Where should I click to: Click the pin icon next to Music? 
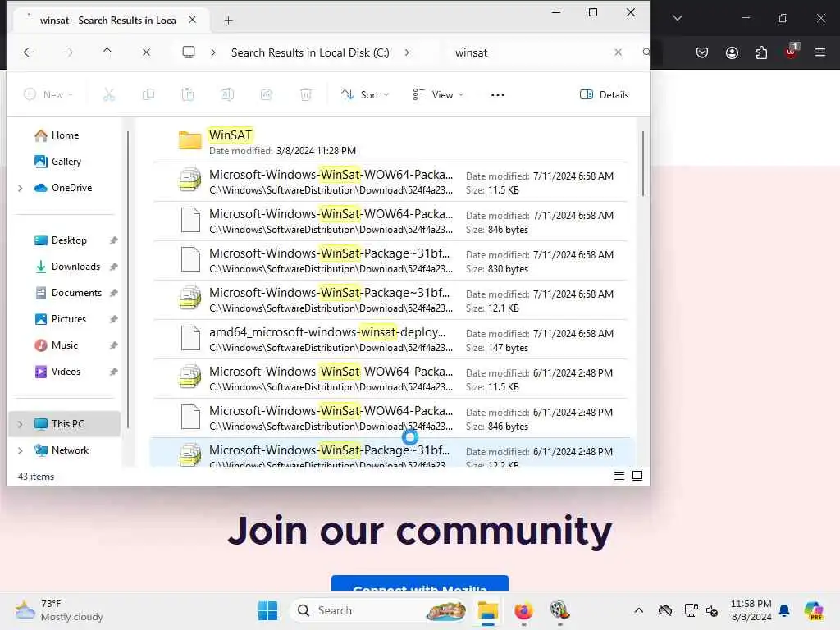113,345
